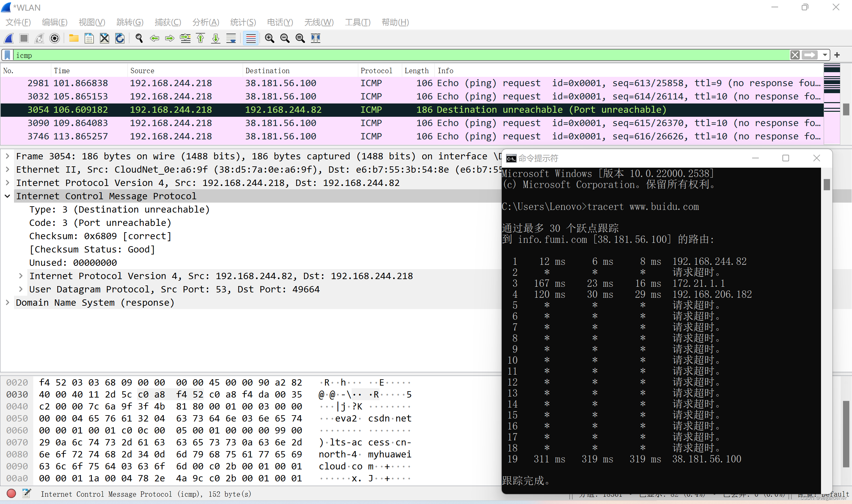Click the add filter button plus
This screenshot has height=504, width=852.
point(837,55)
